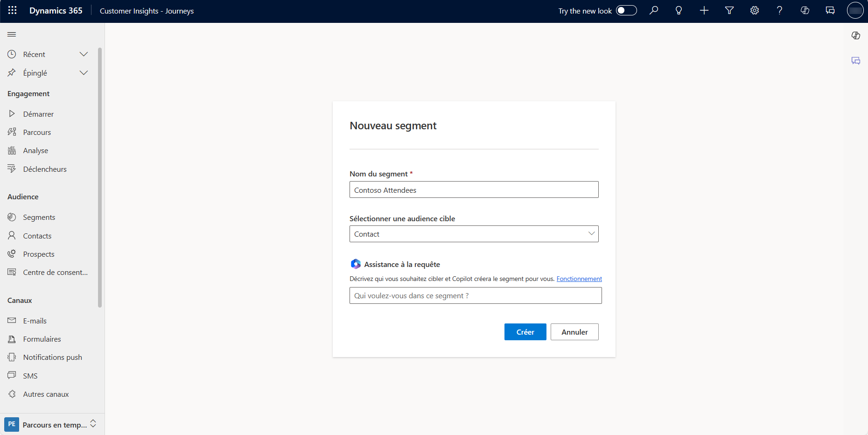Click the help question mark icon
This screenshot has width=868, height=435.
point(780,10)
